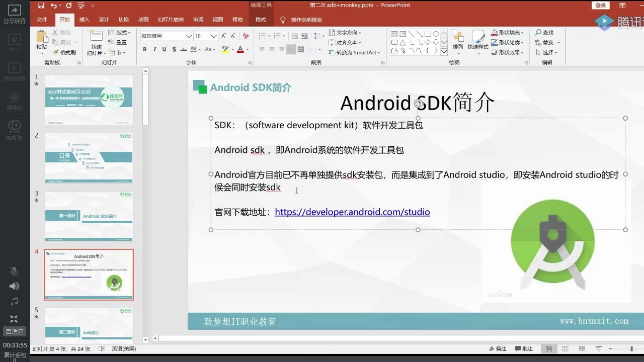The width and height of the screenshot is (644, 362).
Task: Center align text
Action: 272,49
